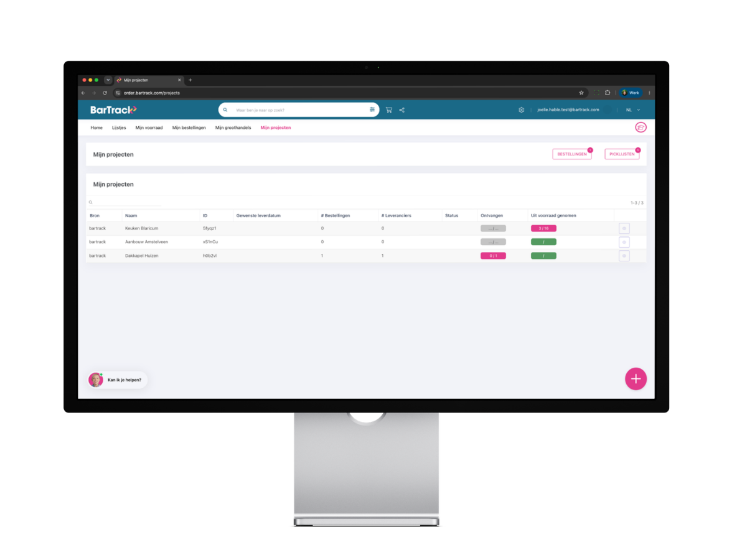Open the browser extensions puzzle icon
747x560 pixels.
point(608,93)
